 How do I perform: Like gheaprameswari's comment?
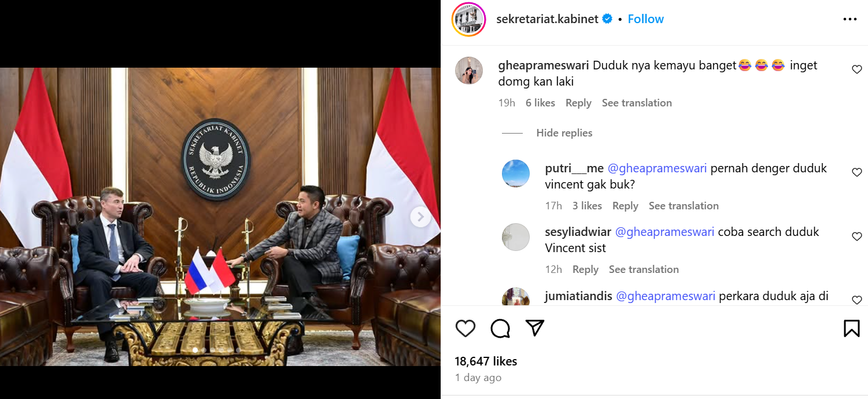[x=856, y=69]
